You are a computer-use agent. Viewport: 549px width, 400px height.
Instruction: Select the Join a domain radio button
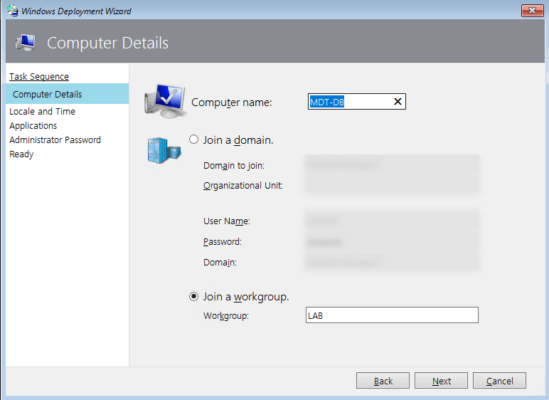pos(194,139)
